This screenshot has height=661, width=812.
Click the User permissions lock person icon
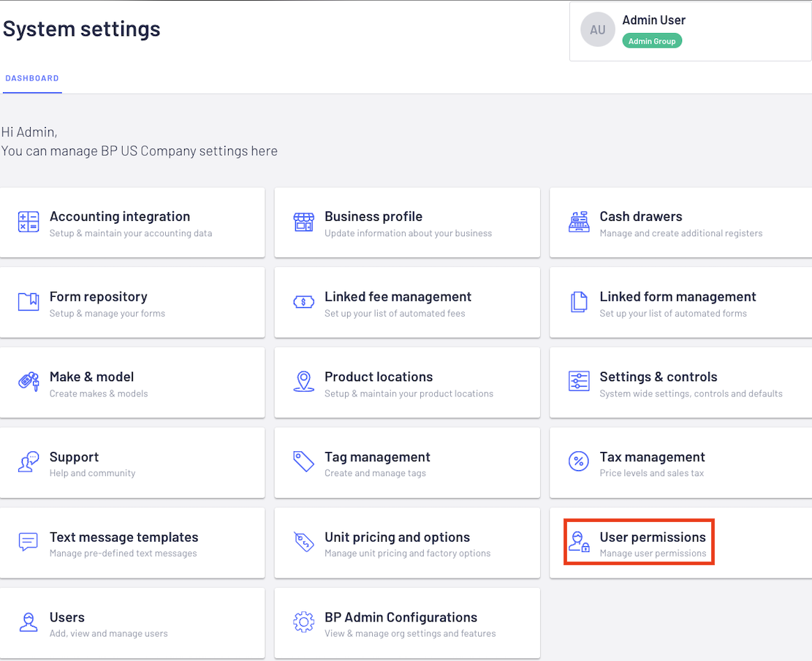click(x=578, y=542)
